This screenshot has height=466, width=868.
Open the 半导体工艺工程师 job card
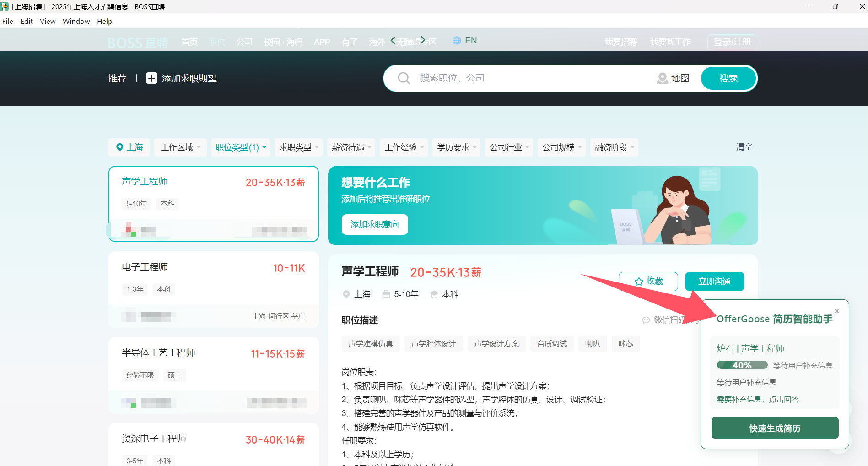213,375
